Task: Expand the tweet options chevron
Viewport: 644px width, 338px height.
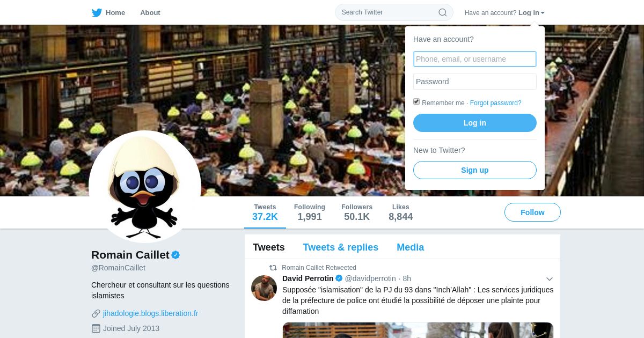Action: coord(549,279)
